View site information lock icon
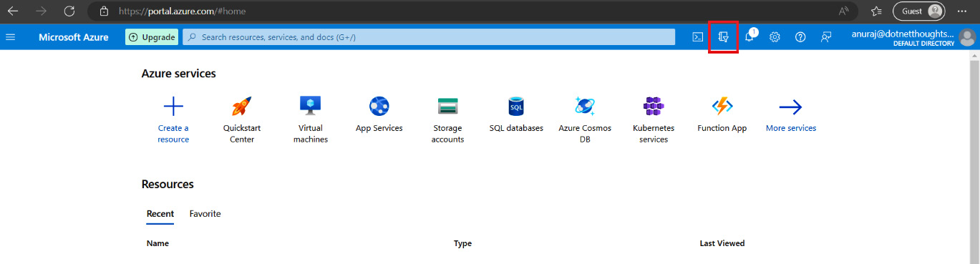 (x=104, y=11)
